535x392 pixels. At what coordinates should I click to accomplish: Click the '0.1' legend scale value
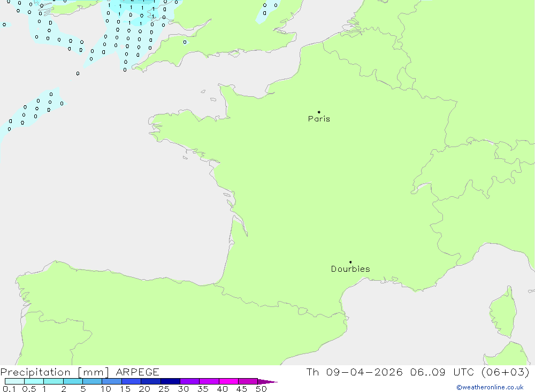[9, 389]
